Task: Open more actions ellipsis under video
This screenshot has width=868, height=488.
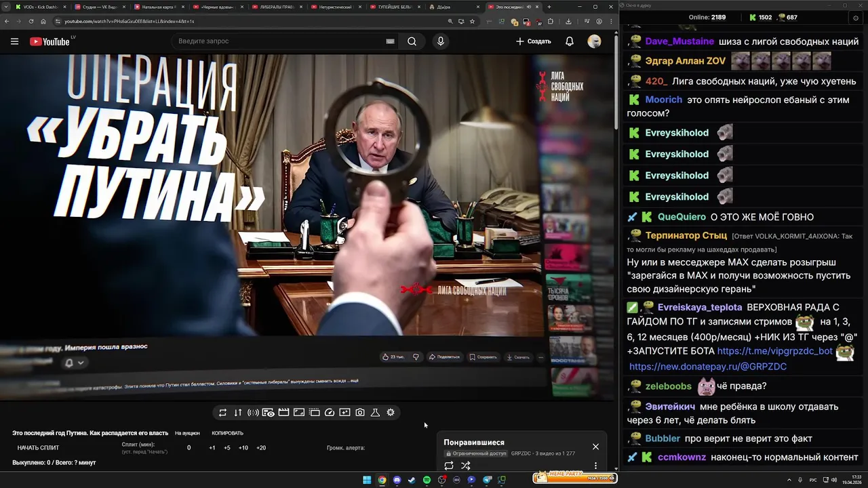Action: click(540, 357)
